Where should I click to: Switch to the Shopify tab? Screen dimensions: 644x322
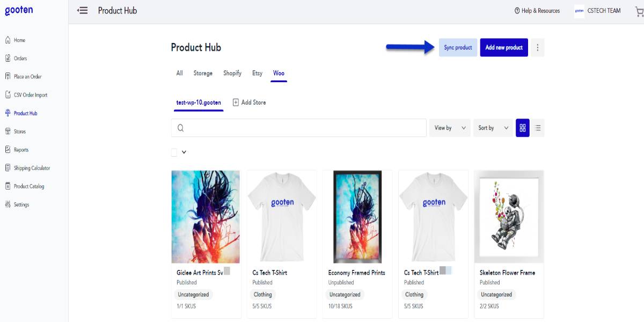(x=232, y=73)
